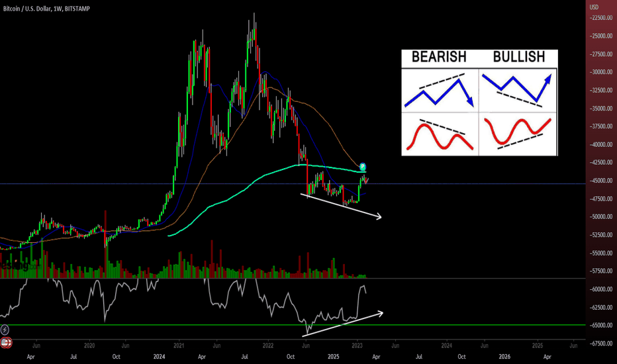Click the chart title 'Bitcoin / U.S. Dollar, 1W, BITSTAMP'
617x364 pixels.
click(x=46, y=8)
